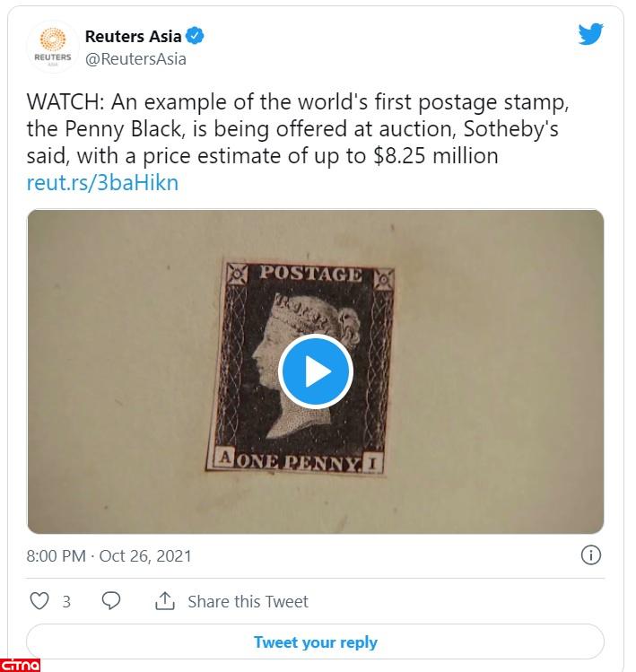
Task: Open the tweet info circle icon
Action: [591, 554]
